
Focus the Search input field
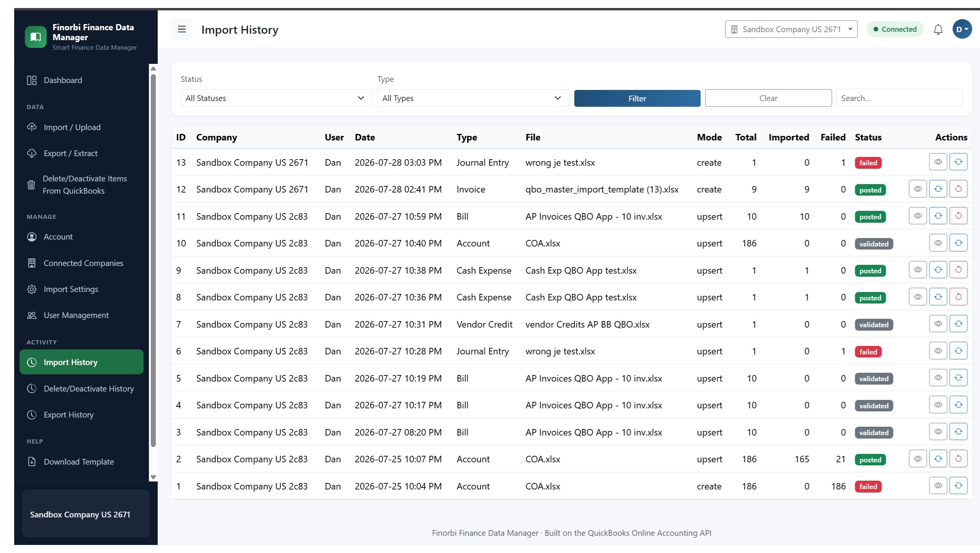pyautogui.click(x=899, y=98)
